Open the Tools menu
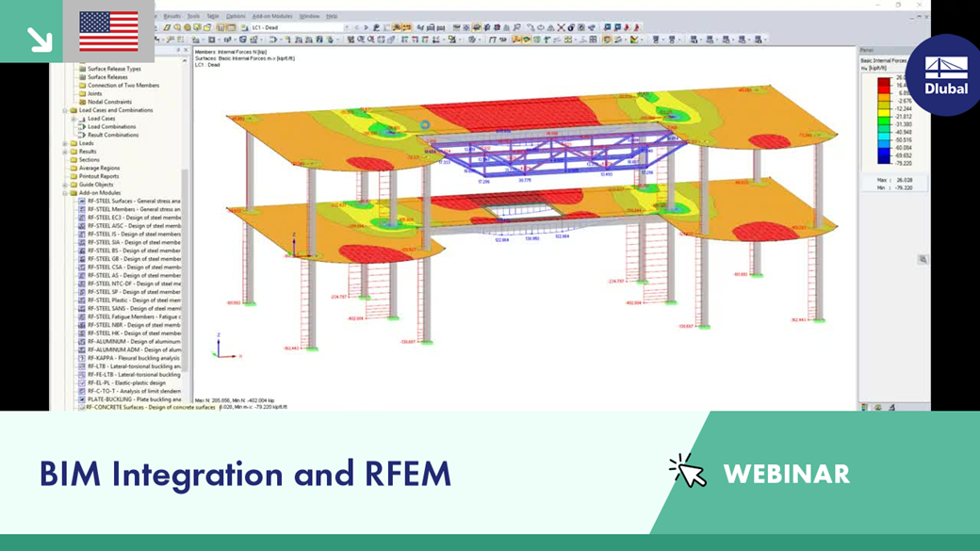The image size is (980, 551). tap(194, 16)
